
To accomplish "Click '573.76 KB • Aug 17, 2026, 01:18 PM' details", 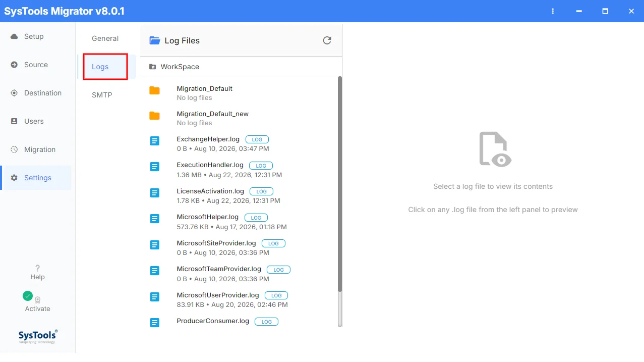I will coord(231,227).
